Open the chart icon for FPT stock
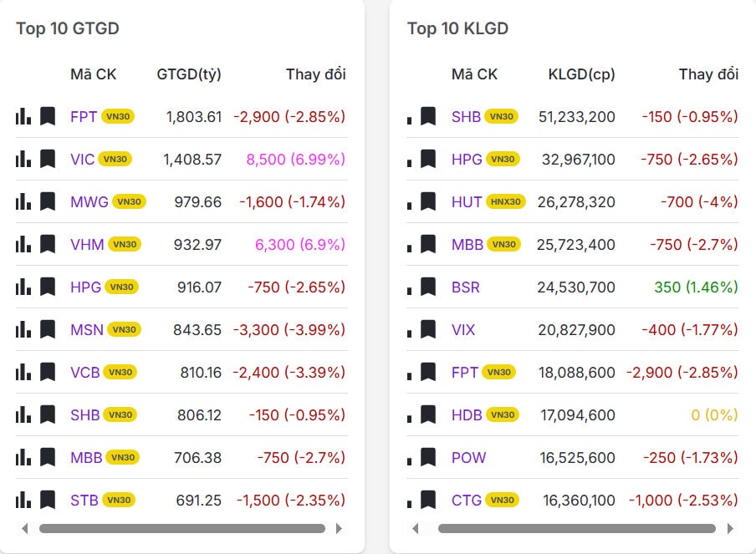 click(23, 115)
